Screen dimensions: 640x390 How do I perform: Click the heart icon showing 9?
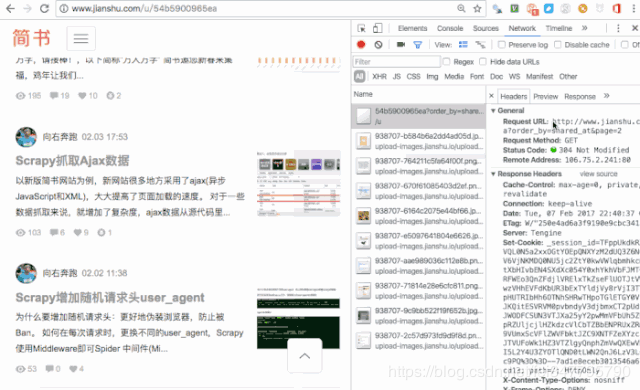[78, 233]
